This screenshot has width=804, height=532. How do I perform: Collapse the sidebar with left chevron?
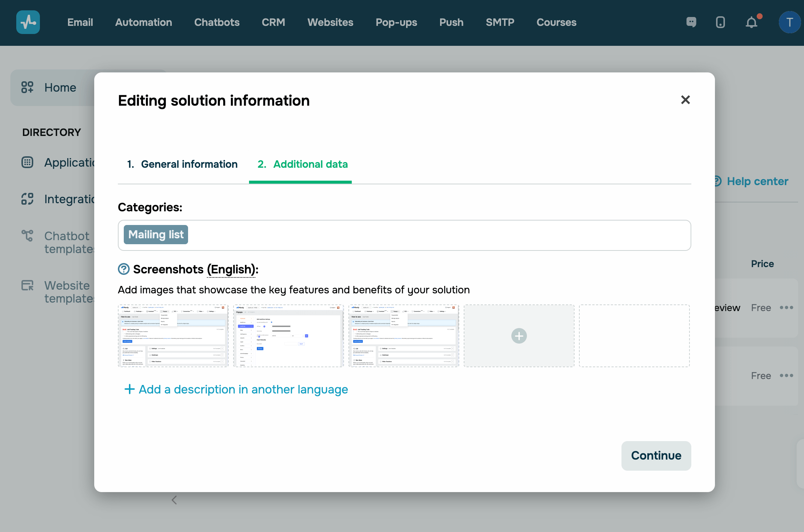pyautogui.click(x=174, y=500)
